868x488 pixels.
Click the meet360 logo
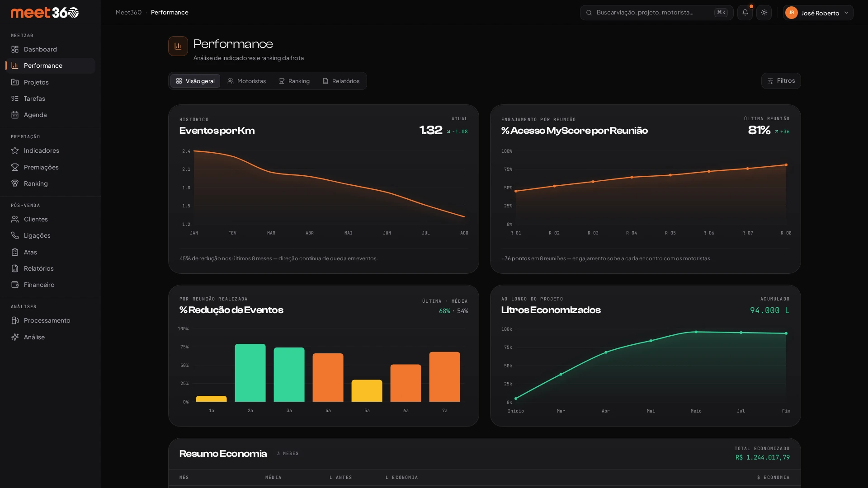pyautogui.click(x=45, y=13)
